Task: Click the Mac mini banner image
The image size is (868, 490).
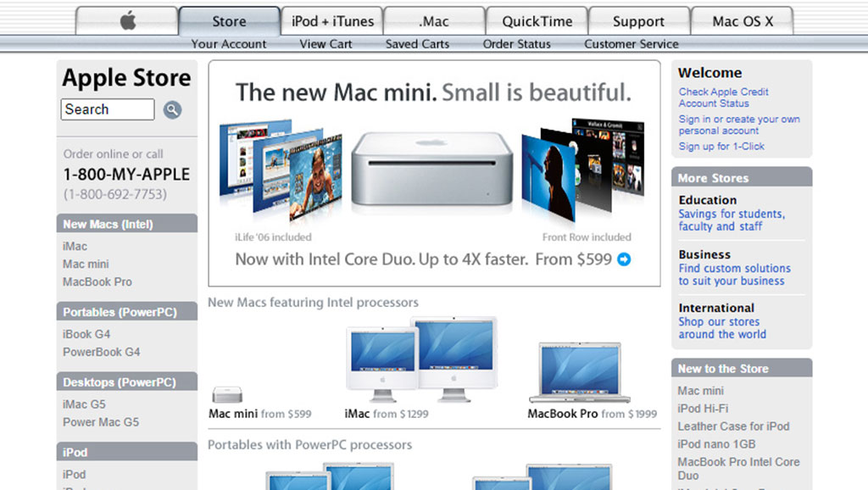Action: coord(432,170)
